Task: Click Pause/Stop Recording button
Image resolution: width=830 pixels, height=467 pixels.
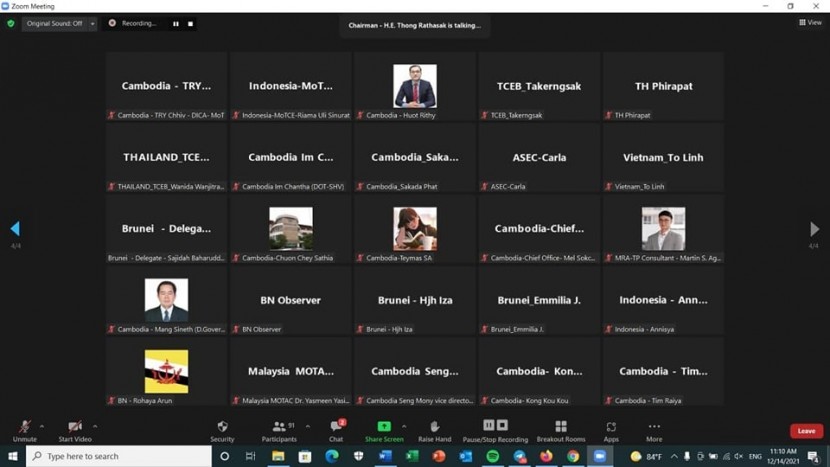Action: click(x=494, y=430)
